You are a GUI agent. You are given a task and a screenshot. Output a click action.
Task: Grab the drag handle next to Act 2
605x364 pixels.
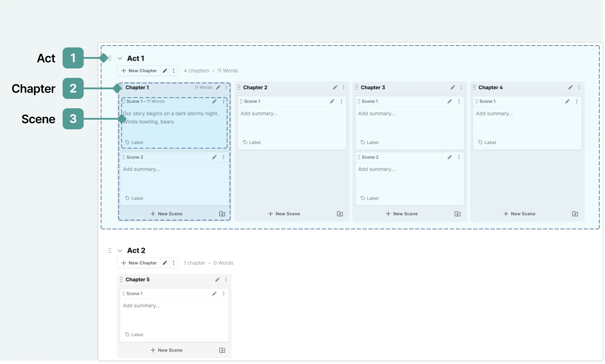(x=110, y=250)
